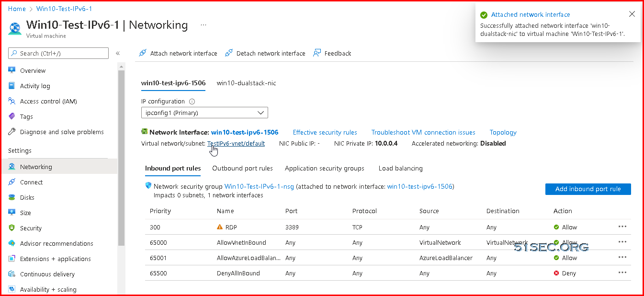Open TestIPv6-vnet/default subnet link
Image resolution: width=644 pixels, height=296 pixels.
pyautogui.click(x=236, y=143)
